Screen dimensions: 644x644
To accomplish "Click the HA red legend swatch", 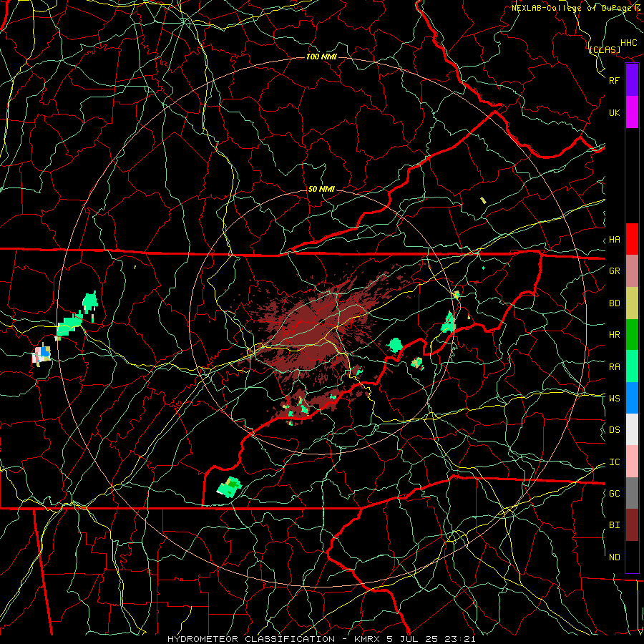I will tap(632, 239).
